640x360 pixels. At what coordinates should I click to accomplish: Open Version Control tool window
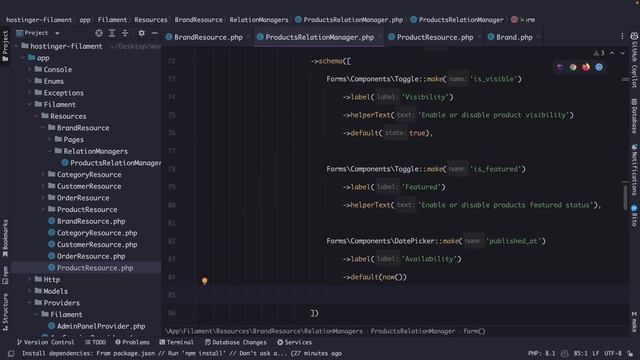coord(45,342)
